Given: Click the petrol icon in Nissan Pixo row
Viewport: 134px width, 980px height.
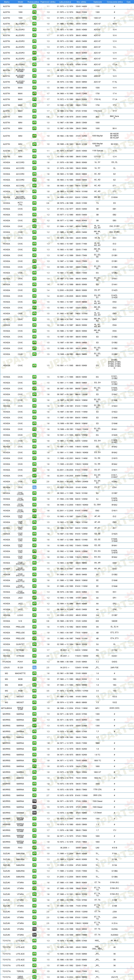Looking at the screenshot, I should pos(34,848).
